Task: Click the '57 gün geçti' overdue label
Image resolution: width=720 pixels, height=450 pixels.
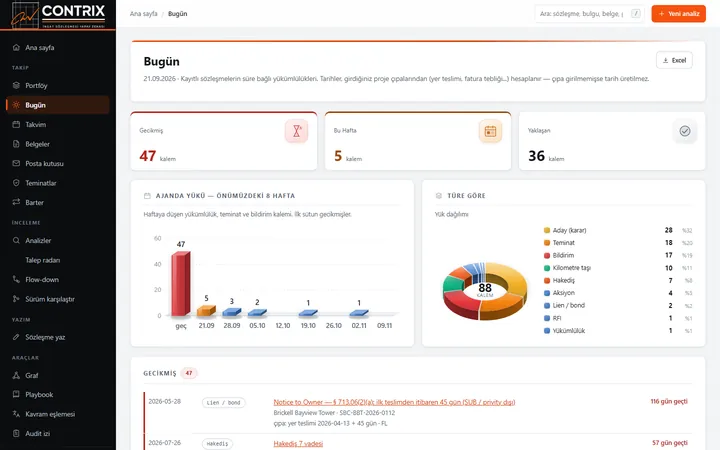Action: 670,443
